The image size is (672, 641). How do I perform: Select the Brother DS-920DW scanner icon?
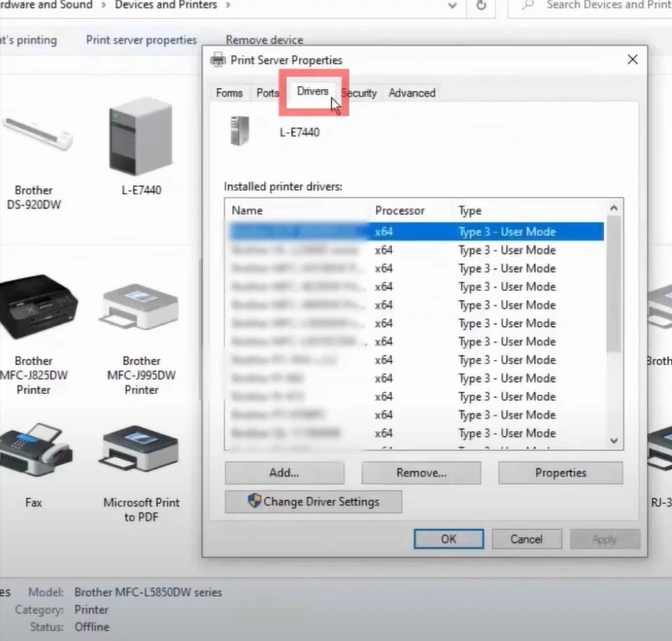pos(36,135)
